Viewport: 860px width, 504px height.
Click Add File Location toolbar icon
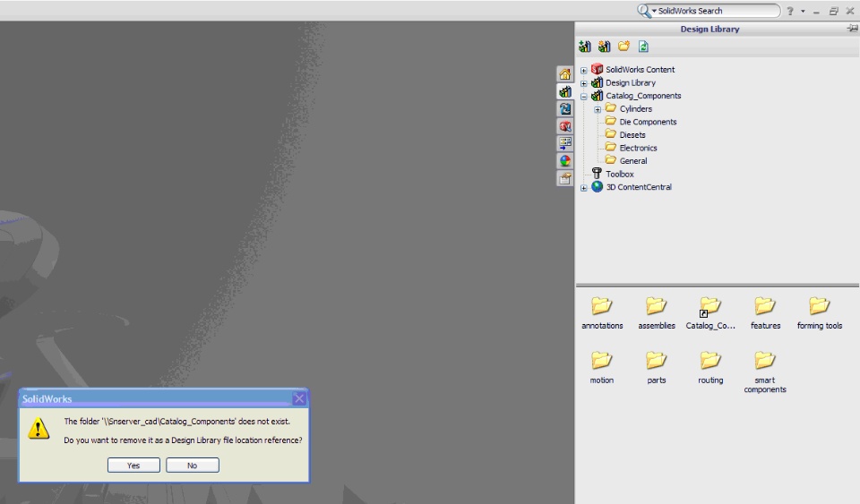605,47
